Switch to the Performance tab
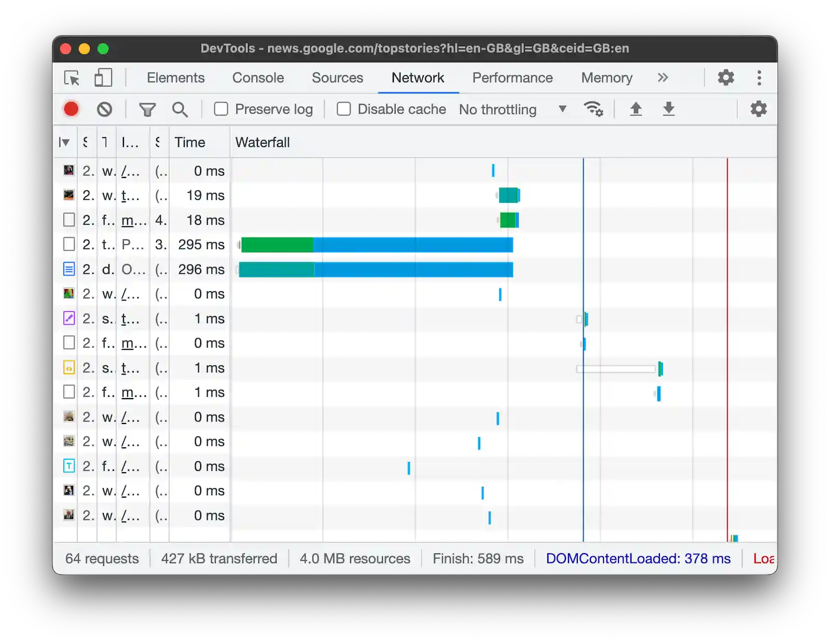This screenshot has width=830, height=644. 512,77
